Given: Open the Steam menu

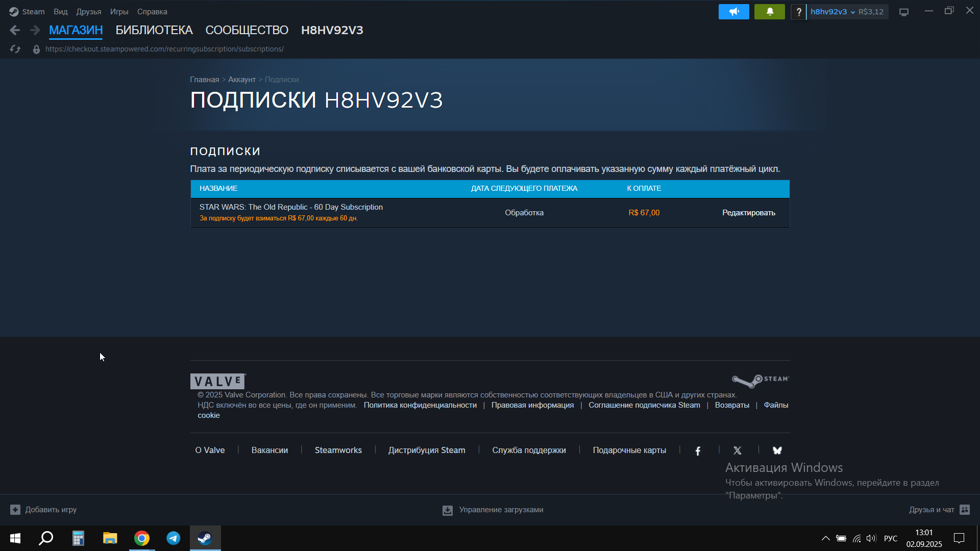Looking at the screenshot, I should [x=33, y=12].
